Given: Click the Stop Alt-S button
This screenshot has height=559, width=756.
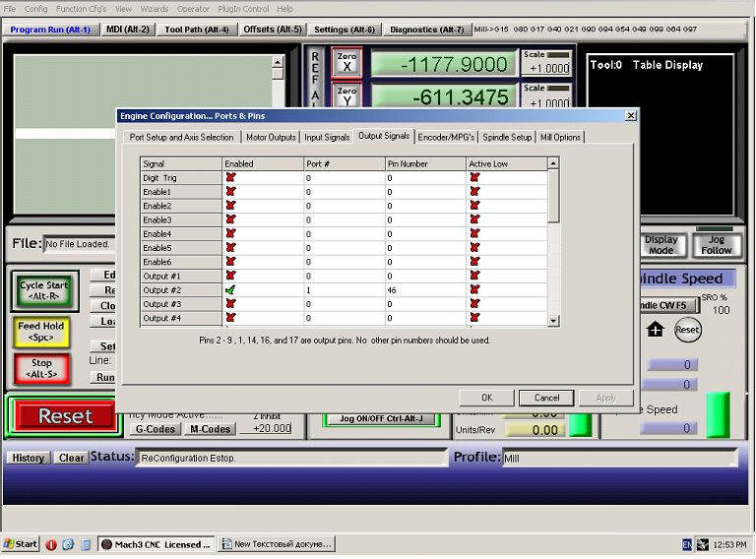Looking at the screenshot, I should click(x=41, y=368).
